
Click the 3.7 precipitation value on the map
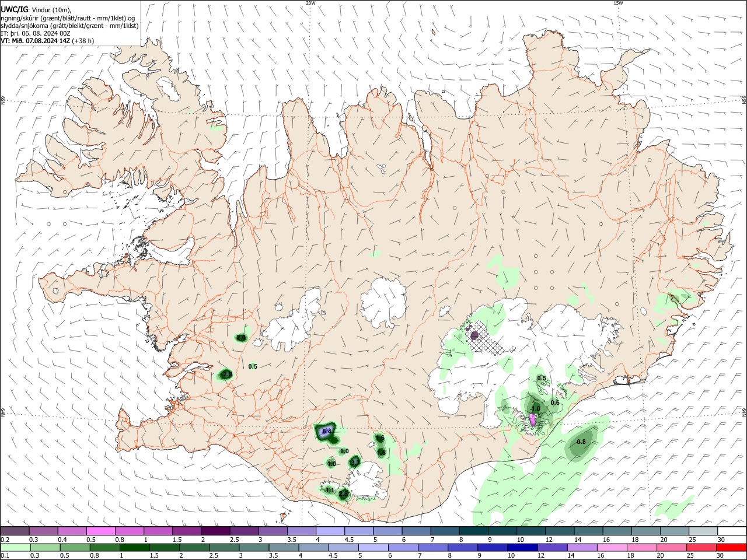coord(354,462)
